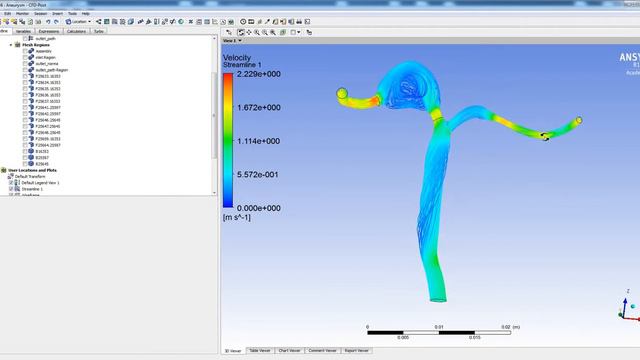Click the first magnifier zoom icon in the viewer toolbar

[x=257, y=32]
